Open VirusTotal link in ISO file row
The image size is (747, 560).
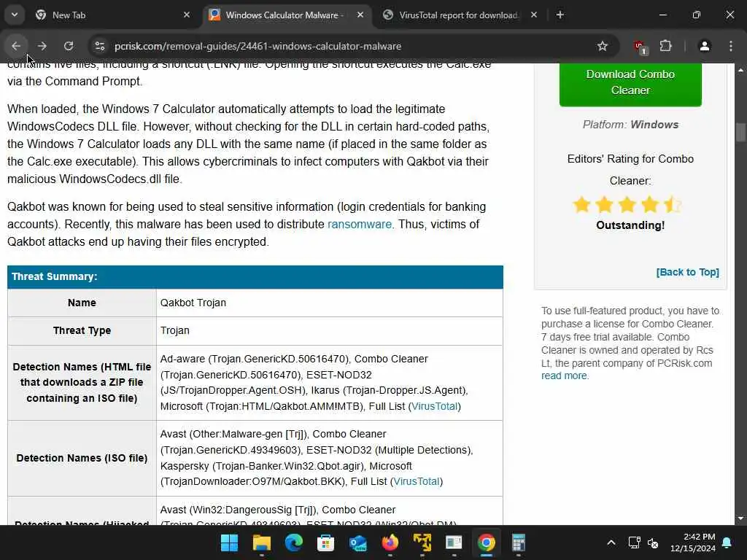click(417, 481)
